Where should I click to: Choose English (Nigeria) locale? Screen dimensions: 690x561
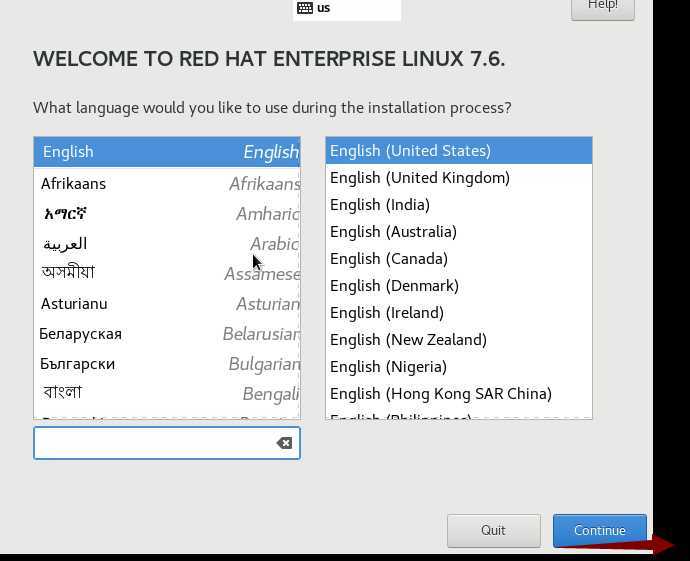(459, 367)
